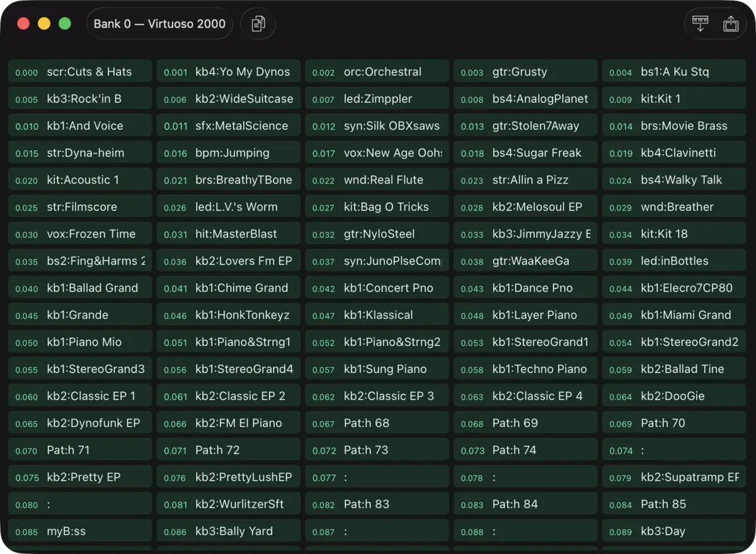Choose led:Zimppler patch
756x554 pixels.
click(x=377, y=98)
